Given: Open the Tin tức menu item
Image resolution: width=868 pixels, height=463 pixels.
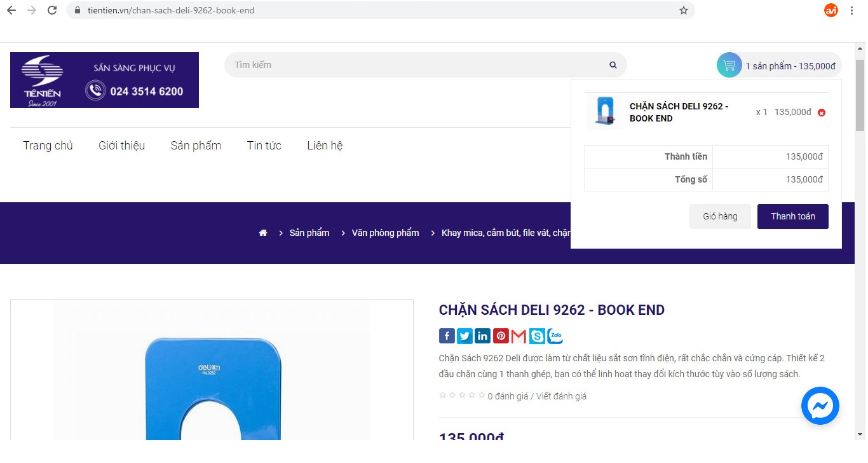Looking at the screenshot, I should click(x=264, y=146).
